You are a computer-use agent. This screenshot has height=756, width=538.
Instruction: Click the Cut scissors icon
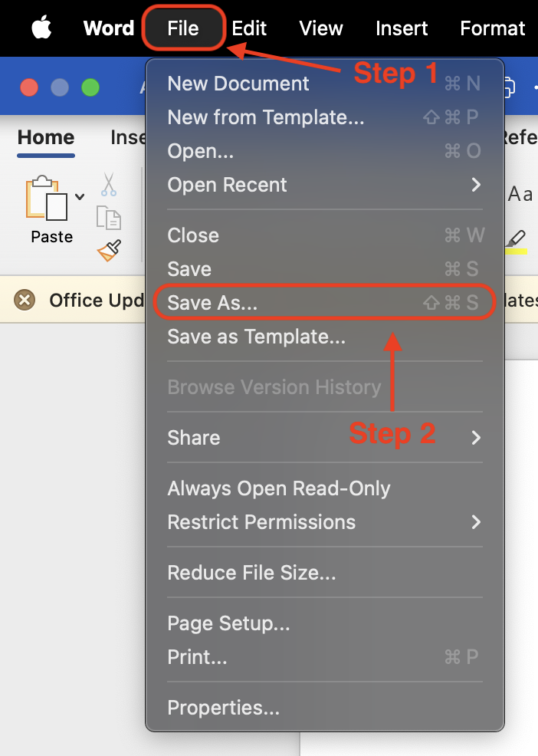[x=109, y=184]
